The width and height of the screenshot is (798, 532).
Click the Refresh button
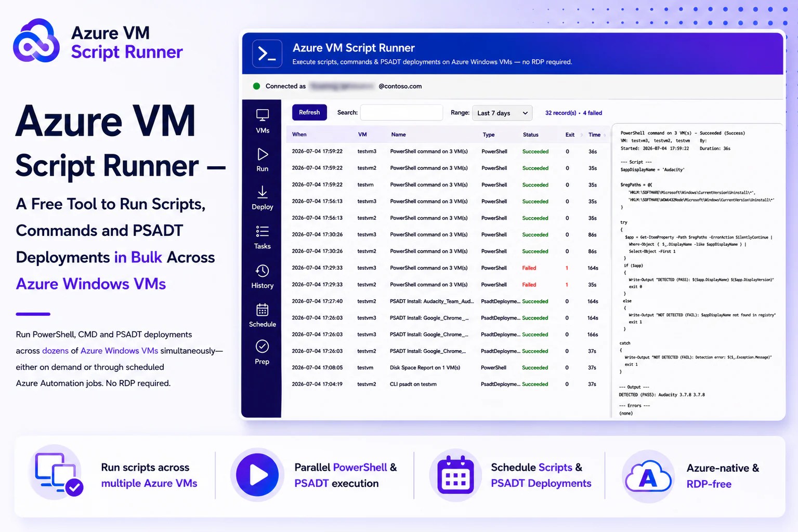pos(309,112)
